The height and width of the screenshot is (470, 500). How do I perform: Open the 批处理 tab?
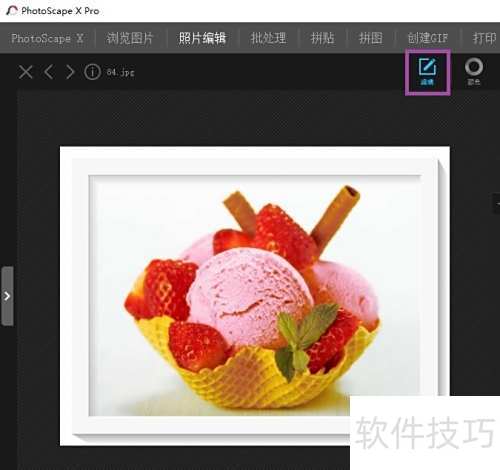pyautogui.click(x=268, y=38)
